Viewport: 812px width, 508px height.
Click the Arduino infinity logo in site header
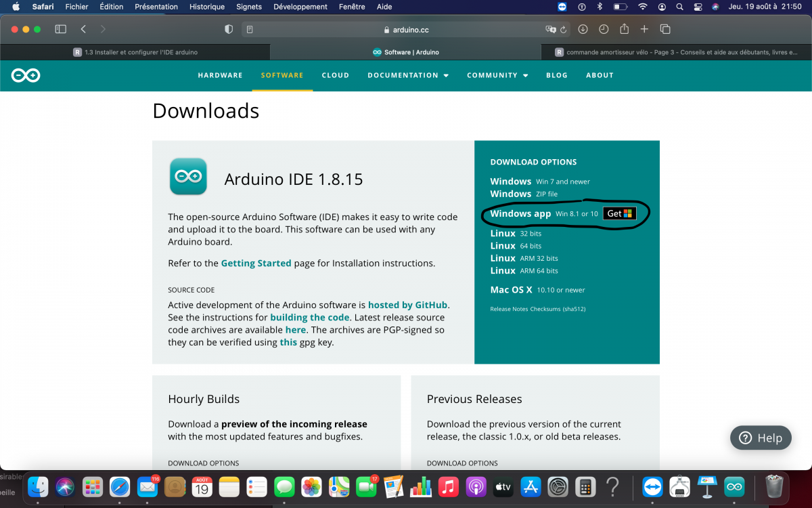(26, 75)
